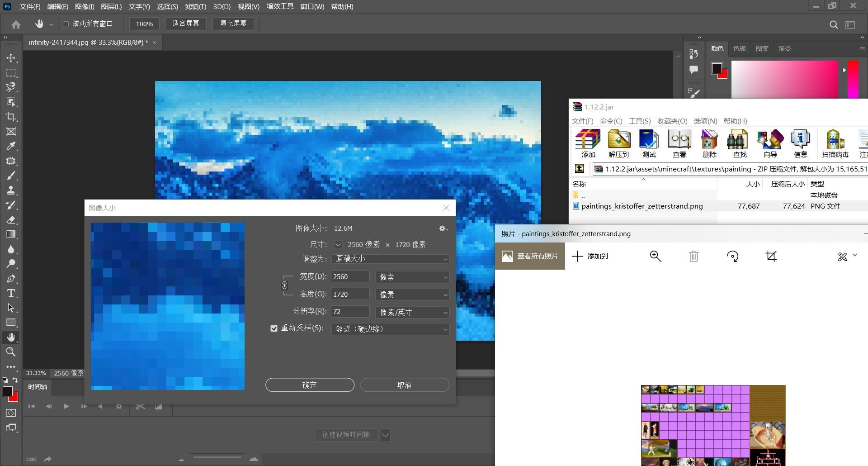Viewport: 868px width, 466px height.
Task: Select the Crop tool
Action: [x=11, y=117]
